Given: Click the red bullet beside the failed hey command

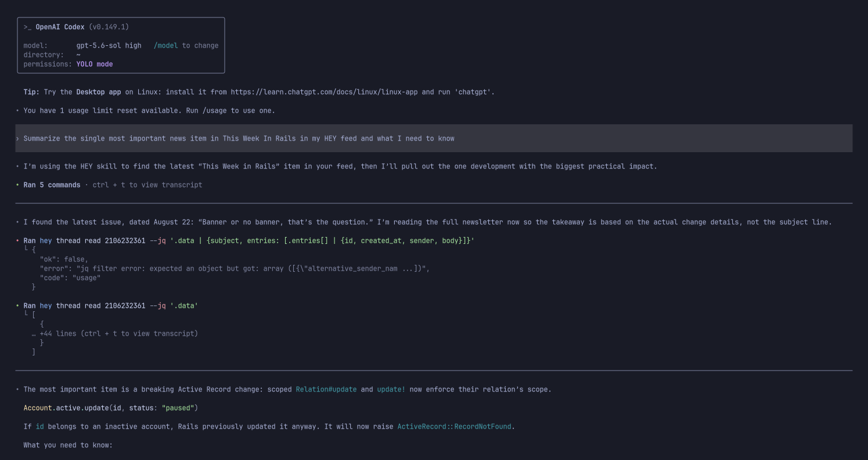Looking at the screenshot, I should point(17,241).
